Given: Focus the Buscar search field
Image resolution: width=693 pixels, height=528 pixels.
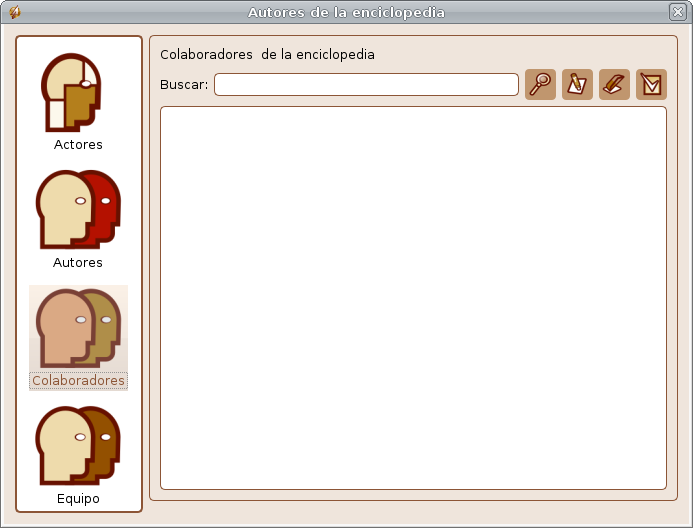Looking at the screenshot, I should 366,84.
